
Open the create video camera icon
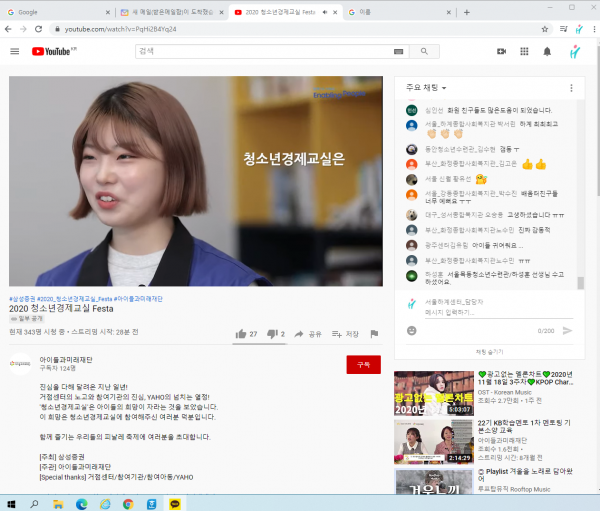click(500, 51)
